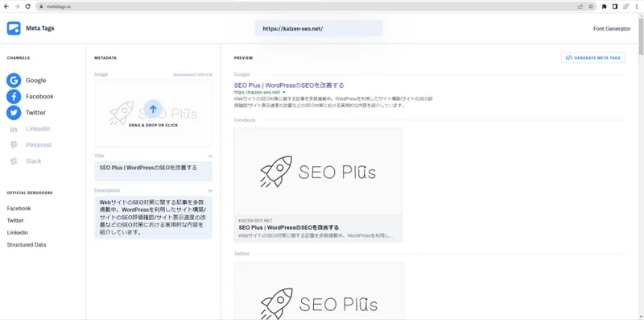Click the Meta Tags brand text
Screen dimensions: 644x320
pos(39,28)
